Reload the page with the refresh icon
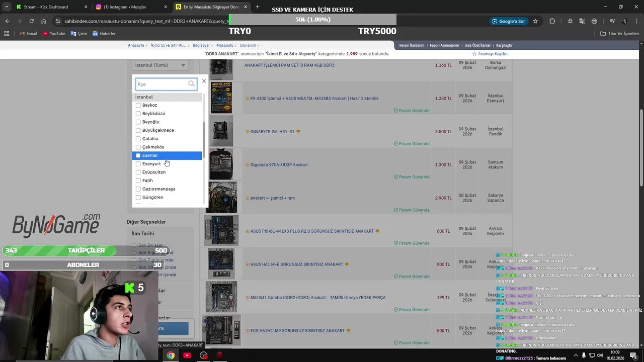 tap(31, 21)
